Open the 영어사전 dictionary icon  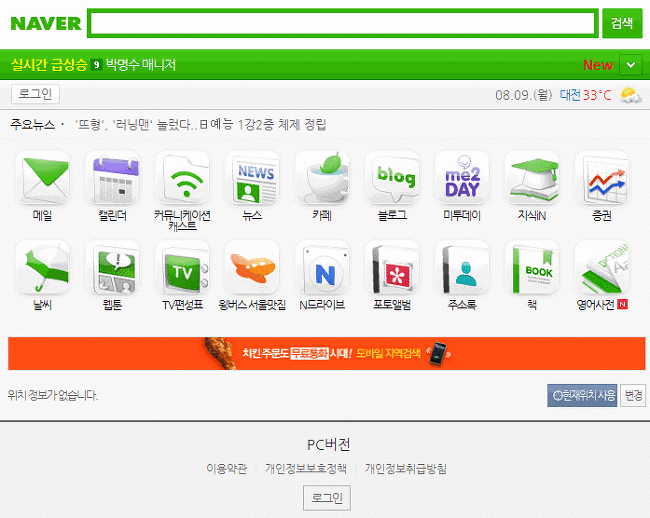click(602, 269)
